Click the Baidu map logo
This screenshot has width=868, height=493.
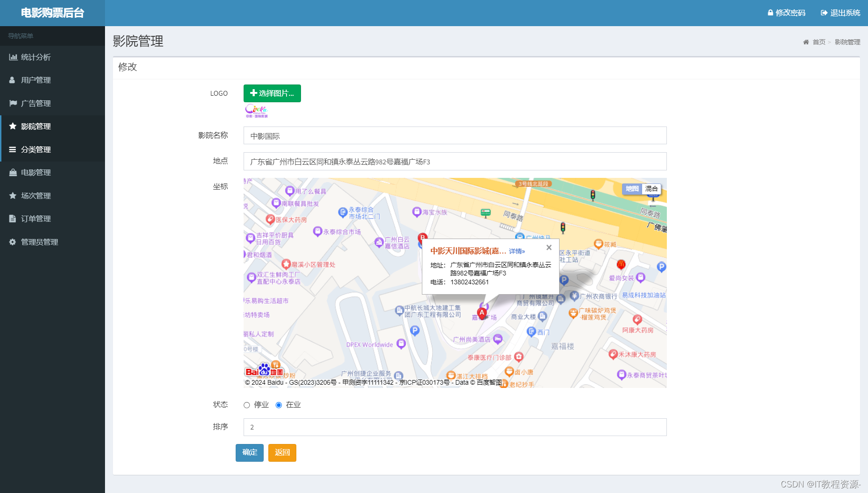265,371
